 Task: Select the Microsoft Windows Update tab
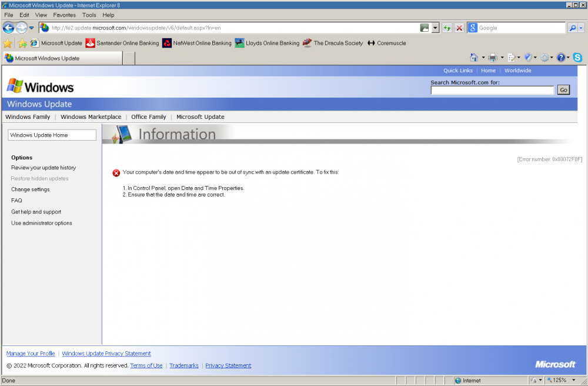point(62,58)
